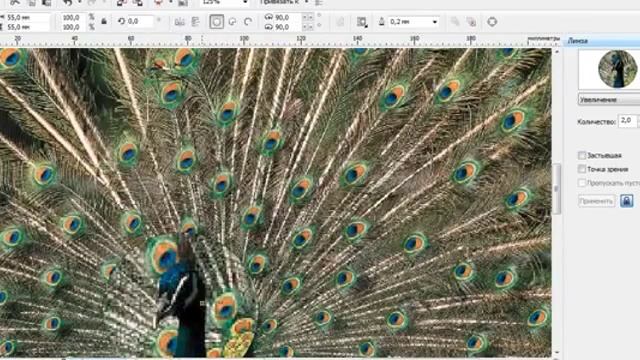Screen dimensions: 640x360
Task: Select the Arc shape mode icon
Action: tap(248, 22)
